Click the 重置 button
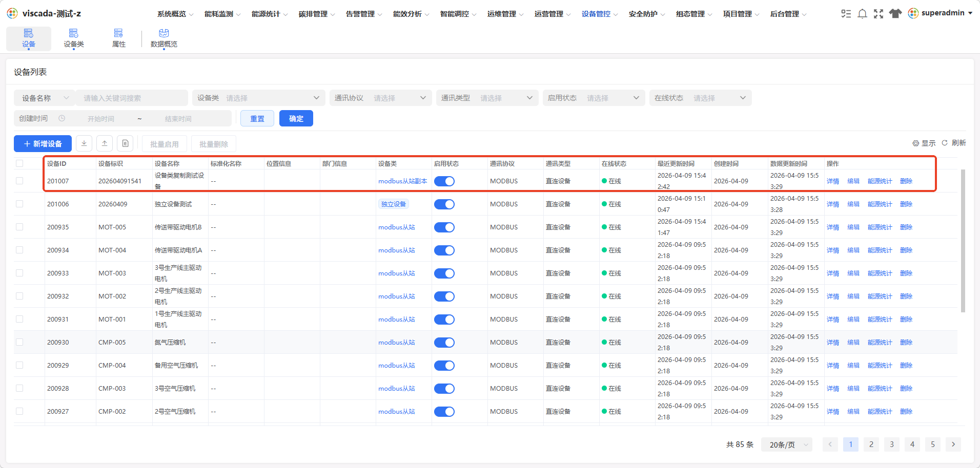 tap(257, 118)
